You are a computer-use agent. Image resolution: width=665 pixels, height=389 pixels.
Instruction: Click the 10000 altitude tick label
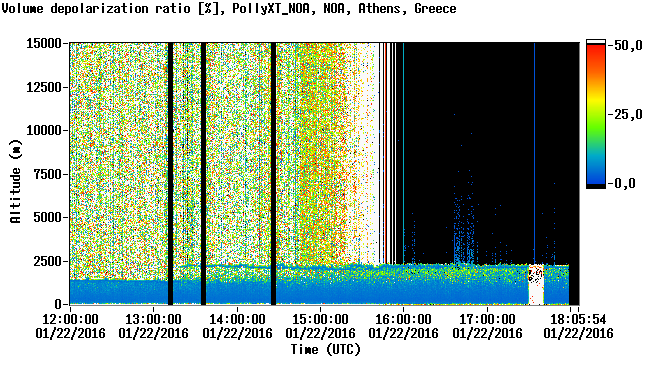(44, 131)
